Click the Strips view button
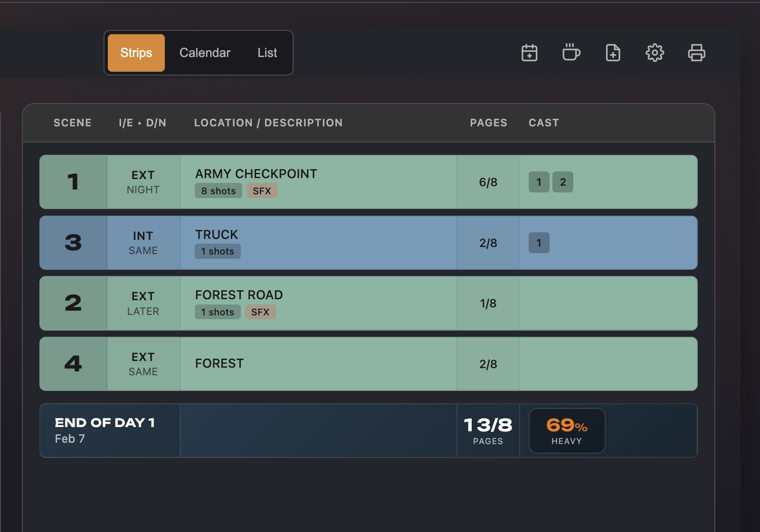 (x=135, y=53)
